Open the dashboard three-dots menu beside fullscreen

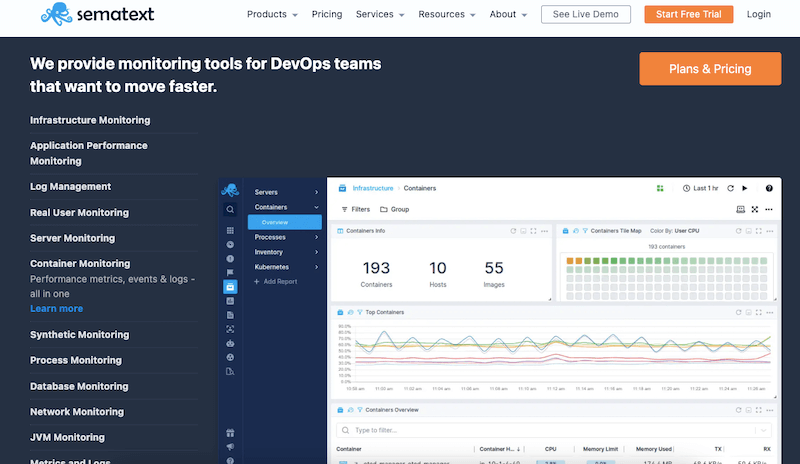pos(769,209)
